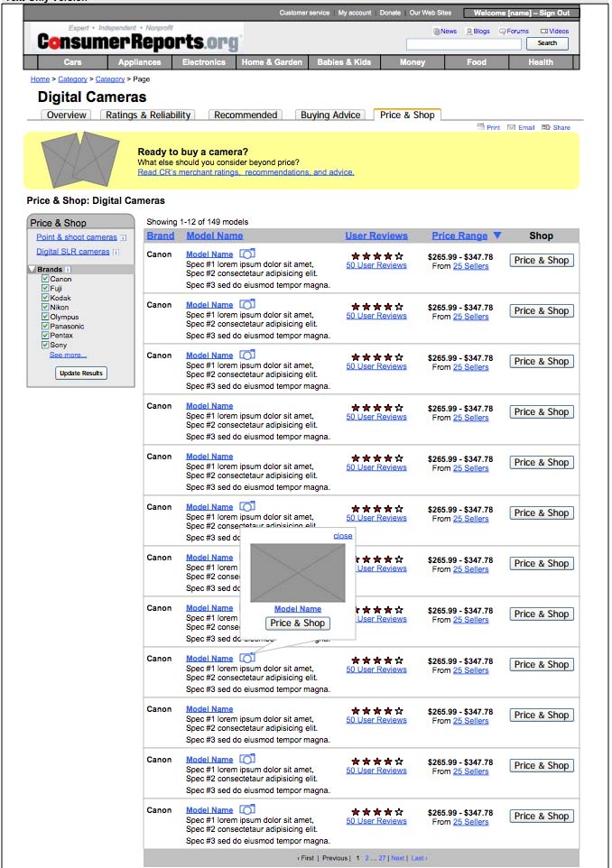Screen dimensions: 612x868
Task: Open the Ratings & Reliability tab
Action: 148,115
